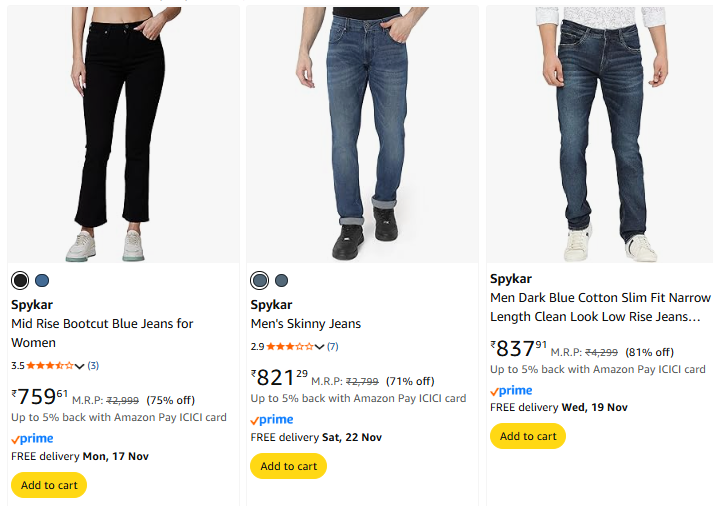Select black color swatch for bootcut jeans
The image size is (713, 506).
coord(20,281)
